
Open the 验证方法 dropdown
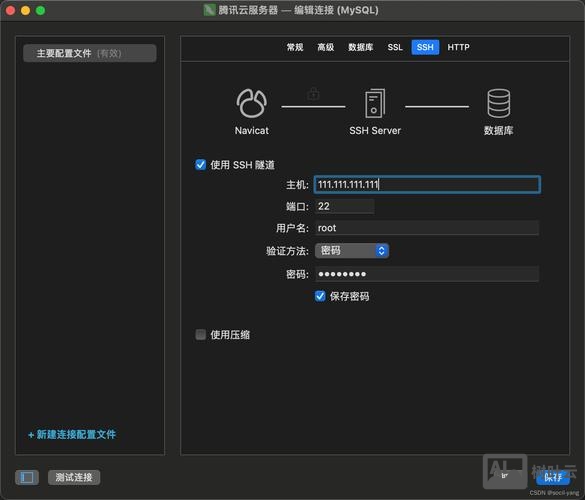352,250
